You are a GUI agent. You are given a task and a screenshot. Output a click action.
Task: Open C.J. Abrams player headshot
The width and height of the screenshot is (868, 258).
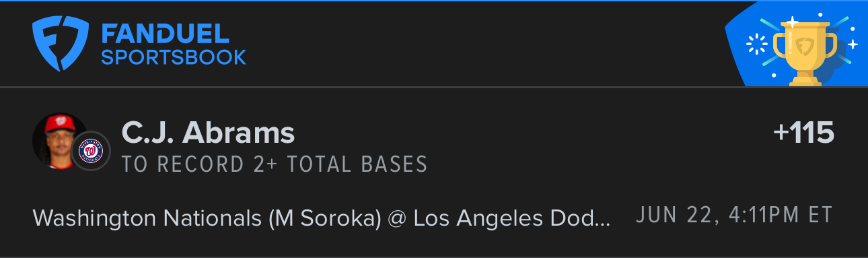point(59,141)
